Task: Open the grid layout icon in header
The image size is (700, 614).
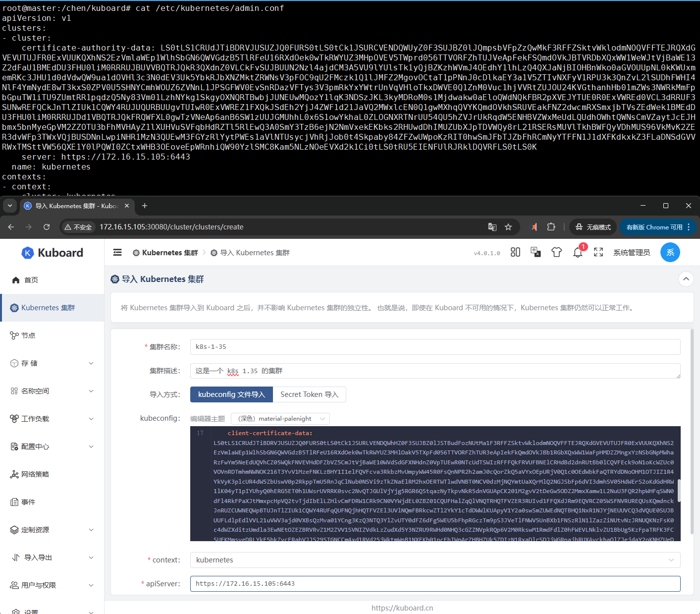Action: [x=515, y=252]
